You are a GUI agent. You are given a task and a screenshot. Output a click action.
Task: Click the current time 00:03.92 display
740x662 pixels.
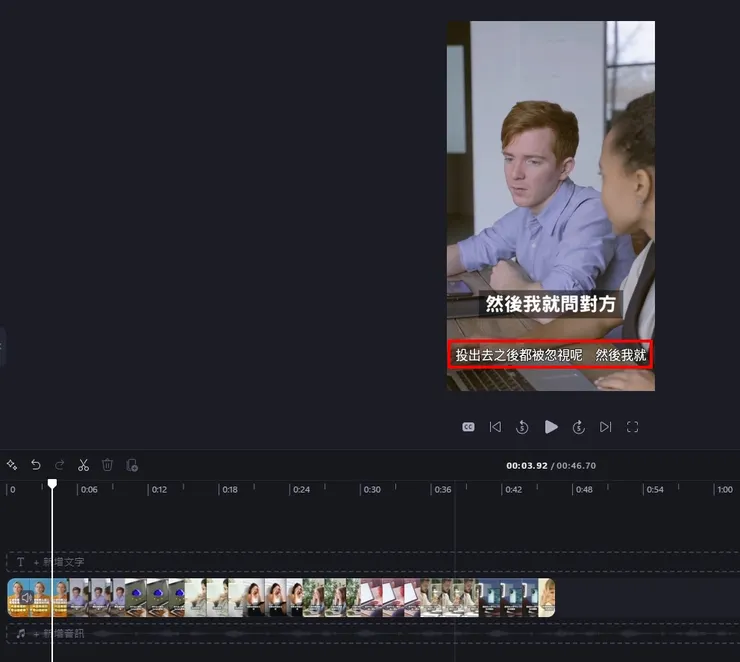(x=527, y=466)
